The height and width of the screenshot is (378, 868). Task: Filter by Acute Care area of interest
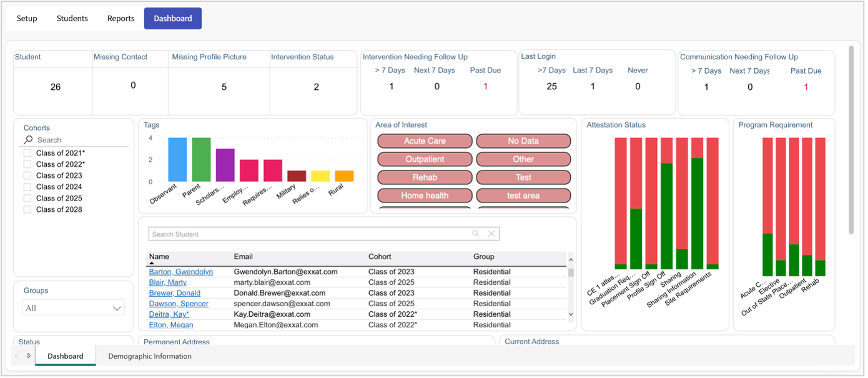pyautogui.click(x=425, y=141)
